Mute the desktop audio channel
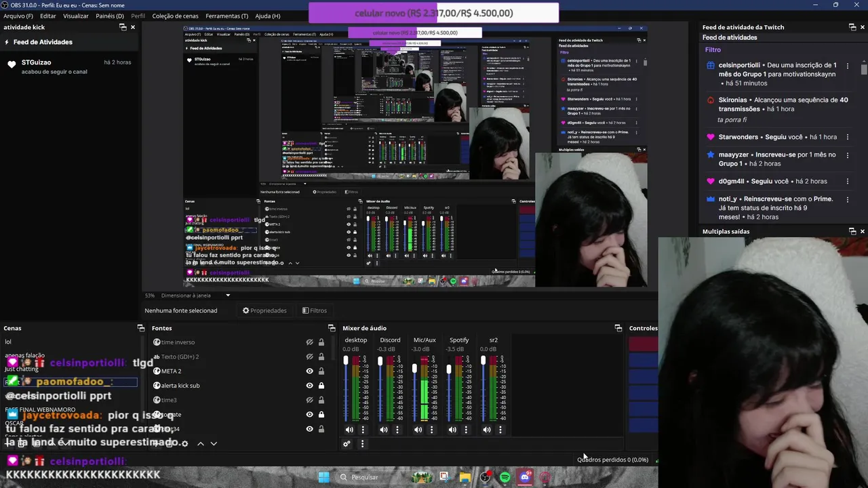868x488 pixels. tap(349, 430)
